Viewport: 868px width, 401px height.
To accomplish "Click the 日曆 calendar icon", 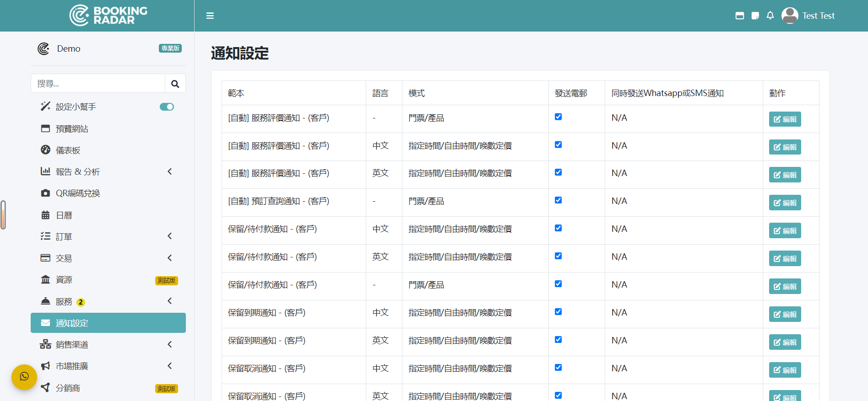I will tap(45, 215).
